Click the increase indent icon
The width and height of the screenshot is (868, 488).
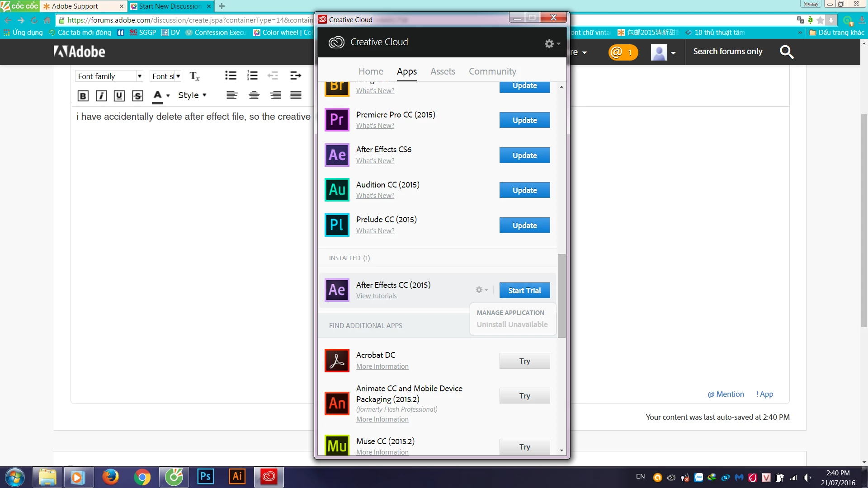[296, 75]
